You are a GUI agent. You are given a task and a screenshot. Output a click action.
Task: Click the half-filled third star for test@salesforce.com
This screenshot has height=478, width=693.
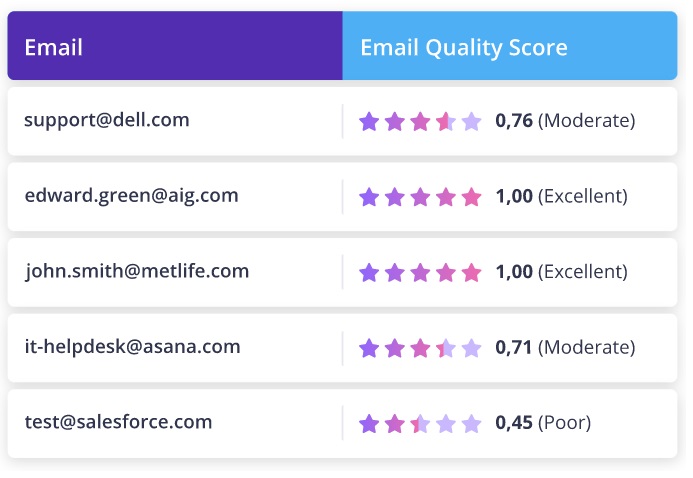[x=421, y=423]
